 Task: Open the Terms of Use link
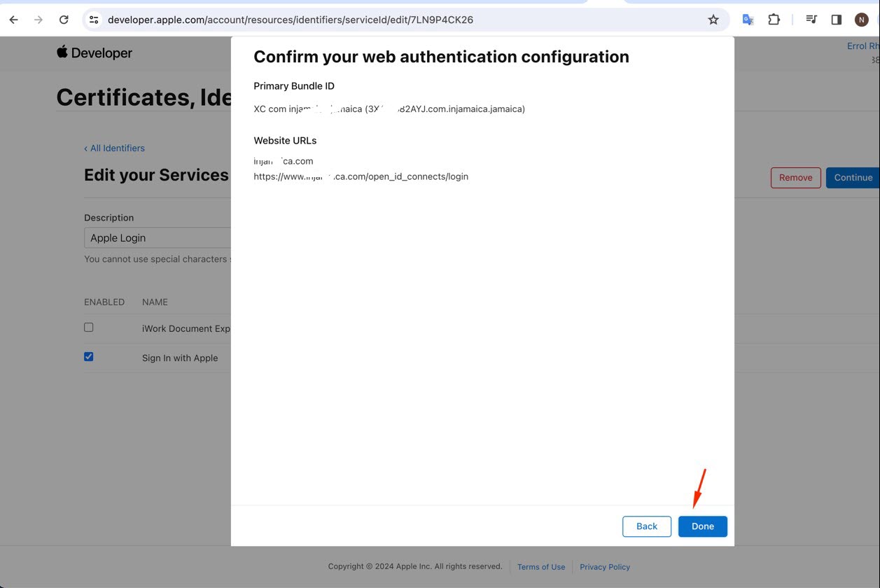tap(541, 567)
